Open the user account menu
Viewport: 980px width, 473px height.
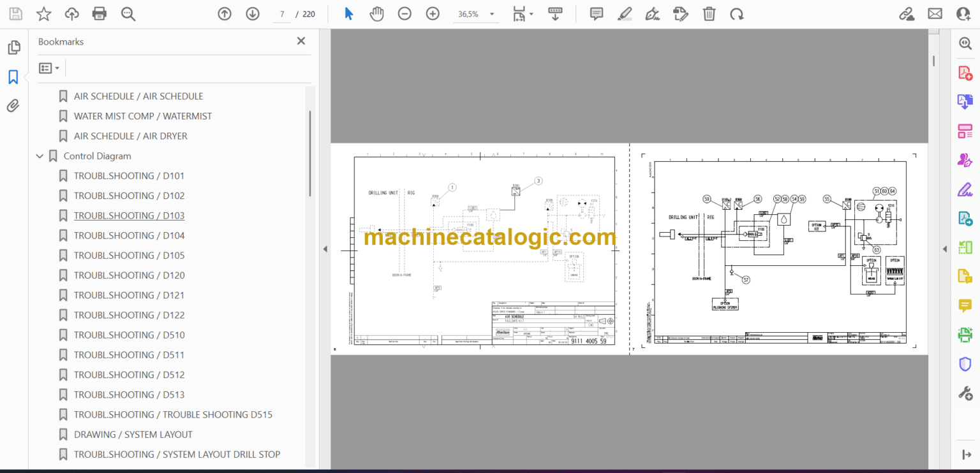963,13
